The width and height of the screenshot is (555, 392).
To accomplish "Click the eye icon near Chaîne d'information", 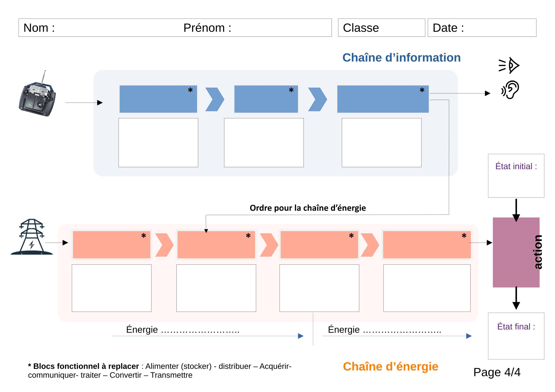I will tap(509, 65).
